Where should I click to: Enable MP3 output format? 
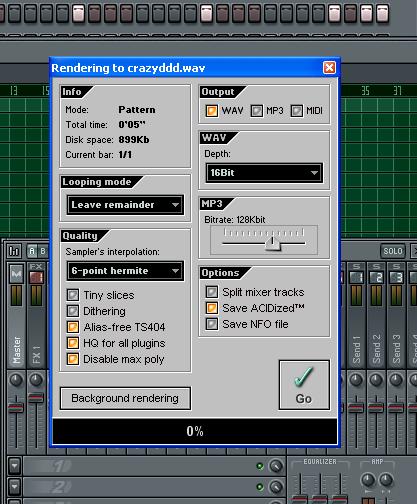click(x=256, y=110)
